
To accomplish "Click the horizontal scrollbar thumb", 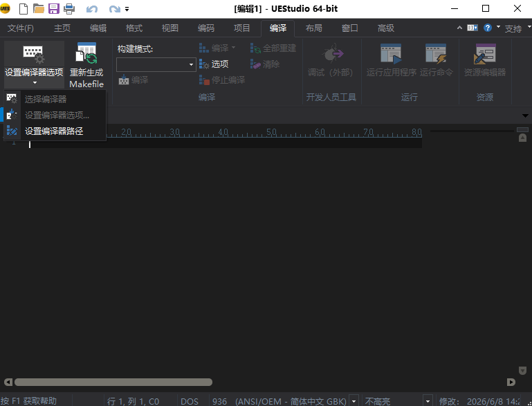I will click(x=113, y=382).
